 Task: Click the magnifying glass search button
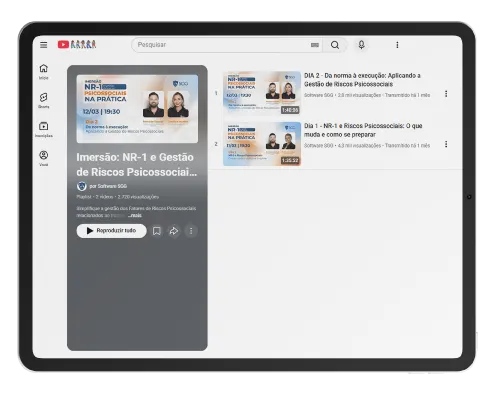pos(335,45)
